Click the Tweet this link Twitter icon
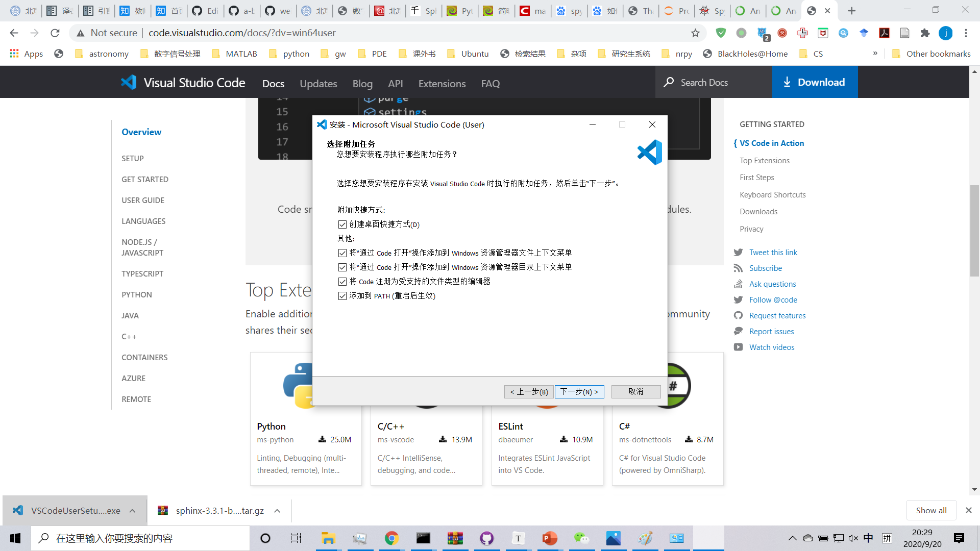Viewport: 980px width, 551px height. 738,253
